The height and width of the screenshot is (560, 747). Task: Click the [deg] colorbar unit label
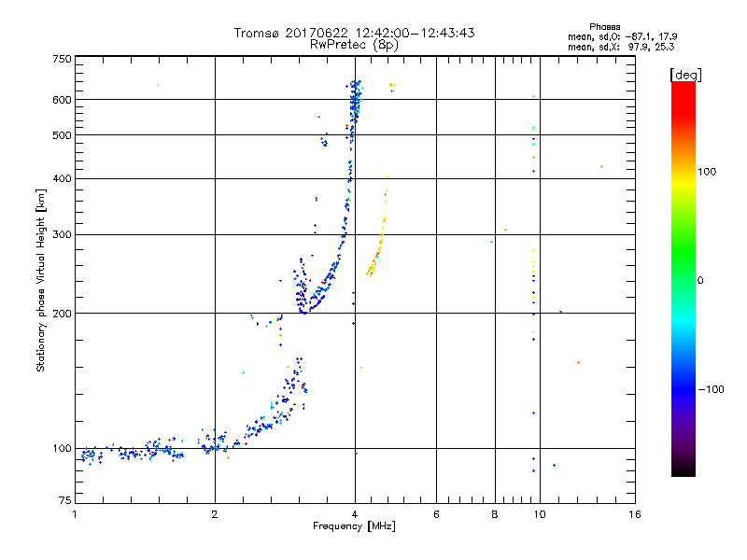(686, 74)
